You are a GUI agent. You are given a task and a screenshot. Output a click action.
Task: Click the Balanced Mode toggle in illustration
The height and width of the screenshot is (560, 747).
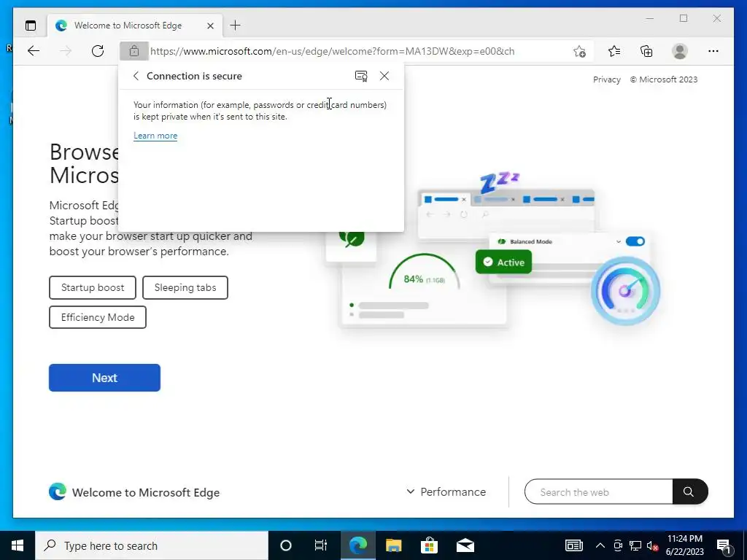point(635,241)
